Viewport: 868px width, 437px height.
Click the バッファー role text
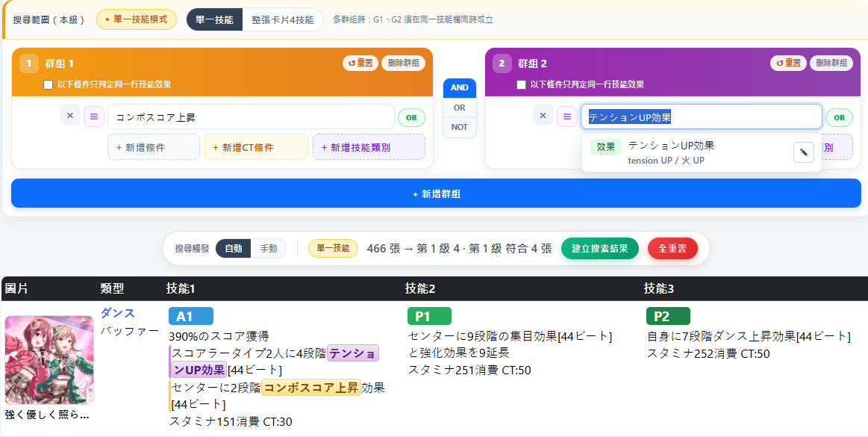(x=130, y=331)
